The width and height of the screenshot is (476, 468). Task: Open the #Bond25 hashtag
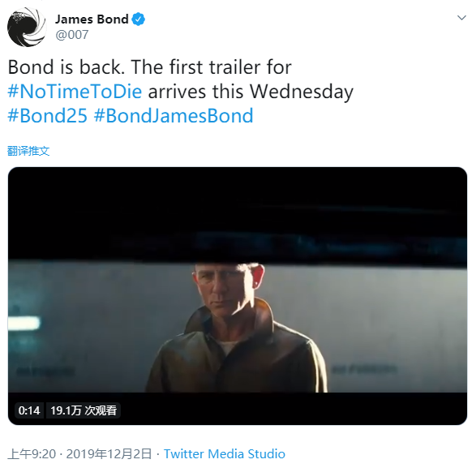point(47,116)
